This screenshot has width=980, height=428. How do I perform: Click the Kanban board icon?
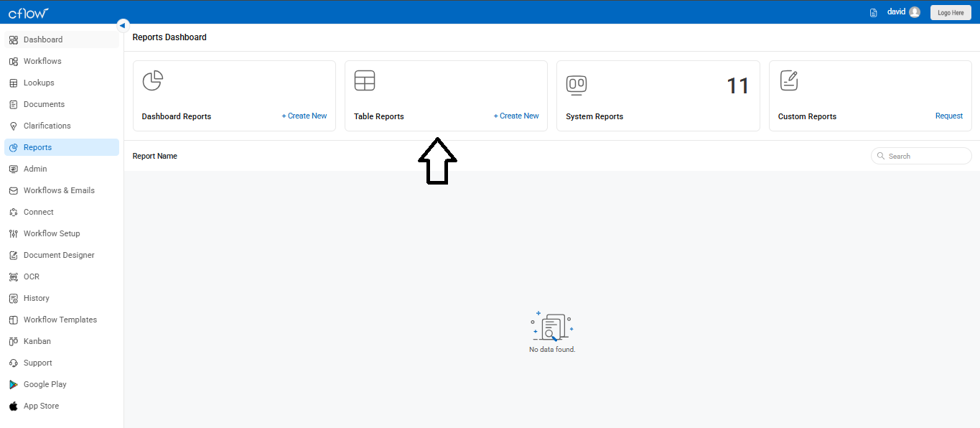[14, 341]
